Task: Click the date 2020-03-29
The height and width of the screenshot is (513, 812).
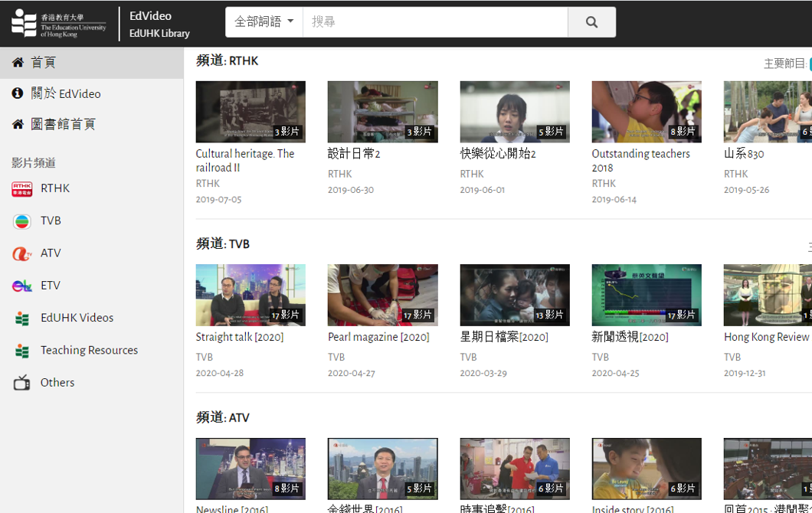Action: pos(483,373)
